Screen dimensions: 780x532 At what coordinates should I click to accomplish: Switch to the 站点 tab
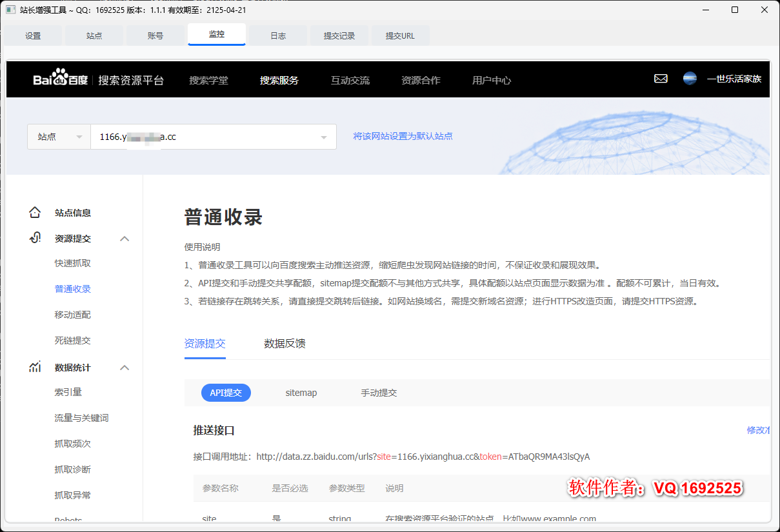click(94, 35)
